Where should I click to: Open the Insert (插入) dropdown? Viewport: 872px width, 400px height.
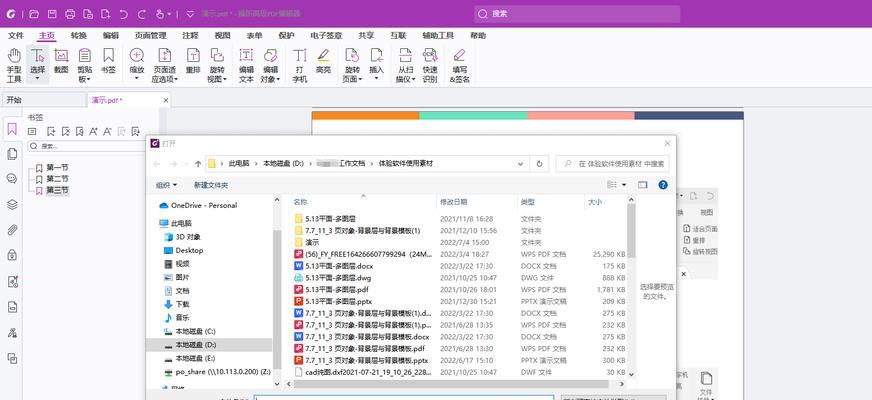376,65
